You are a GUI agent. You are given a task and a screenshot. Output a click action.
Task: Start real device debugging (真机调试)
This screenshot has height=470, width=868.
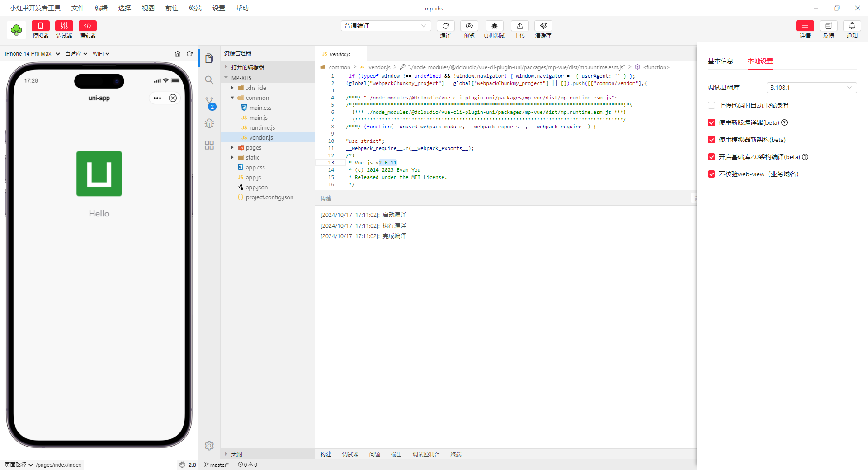click(x=495, y=26)
